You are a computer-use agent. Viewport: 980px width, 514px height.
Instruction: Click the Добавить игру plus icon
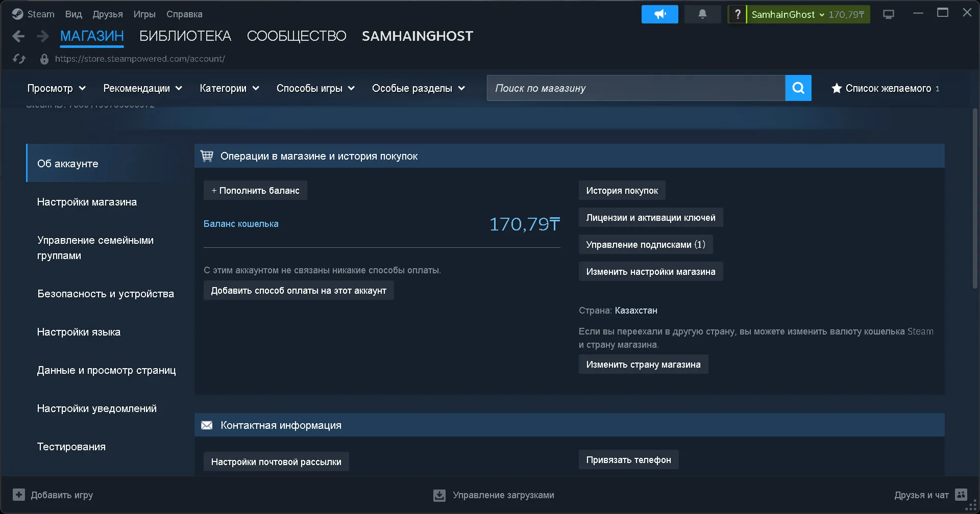pyautogui.click(x=19, y=495)
